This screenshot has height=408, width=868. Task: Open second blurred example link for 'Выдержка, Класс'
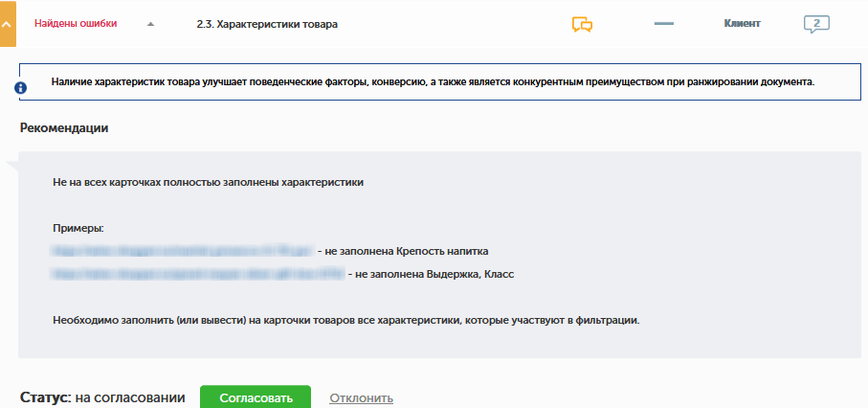[198, 274]
